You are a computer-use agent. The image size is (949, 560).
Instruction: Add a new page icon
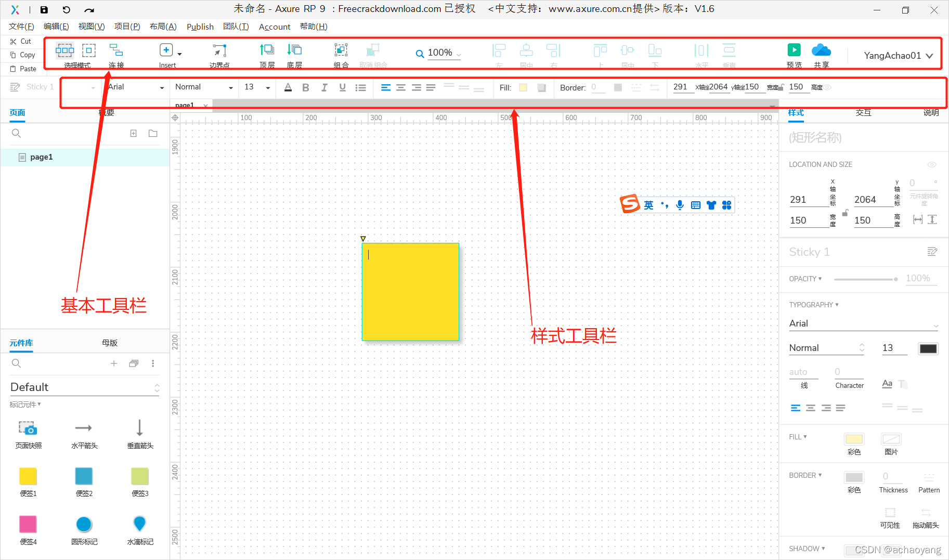click(x=134, y=133)
